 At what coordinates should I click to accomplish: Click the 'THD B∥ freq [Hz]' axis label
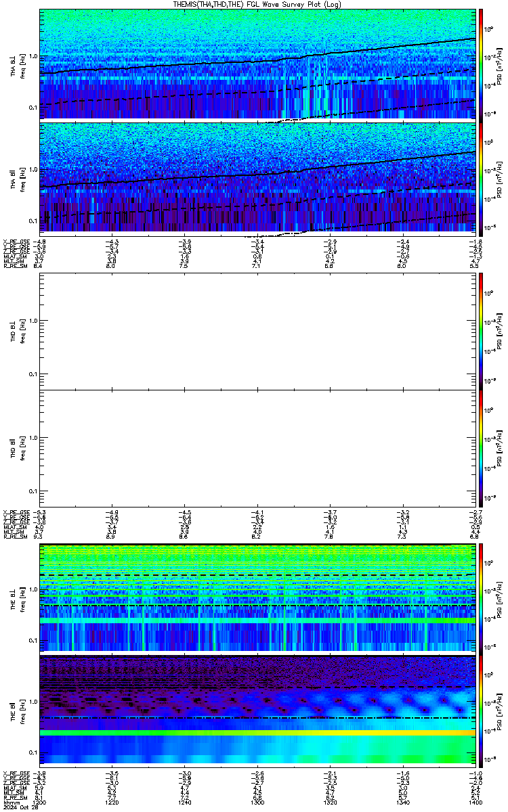pos(18,449)
